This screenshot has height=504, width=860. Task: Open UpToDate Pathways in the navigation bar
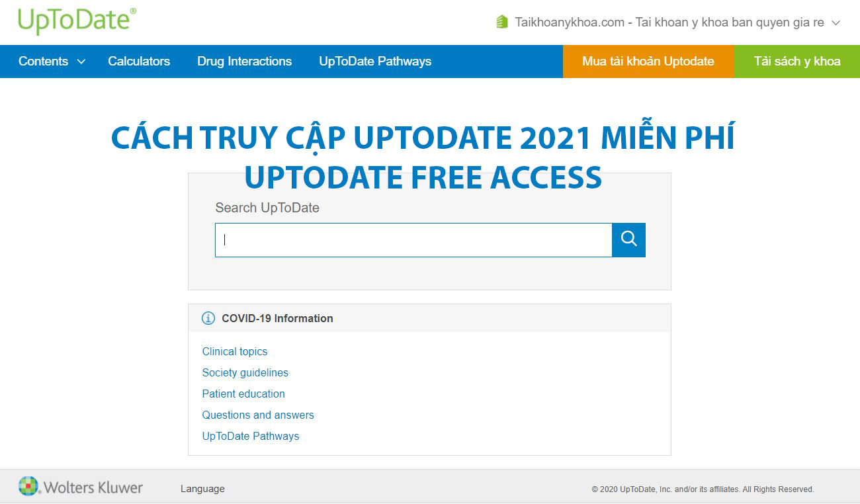click(x=375, y=62)
